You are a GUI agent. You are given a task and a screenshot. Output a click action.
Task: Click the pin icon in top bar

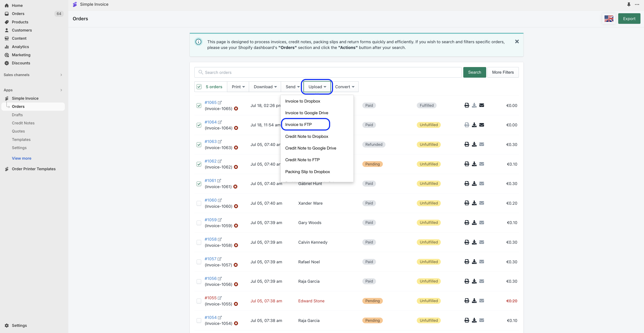[x=629, y=4]
